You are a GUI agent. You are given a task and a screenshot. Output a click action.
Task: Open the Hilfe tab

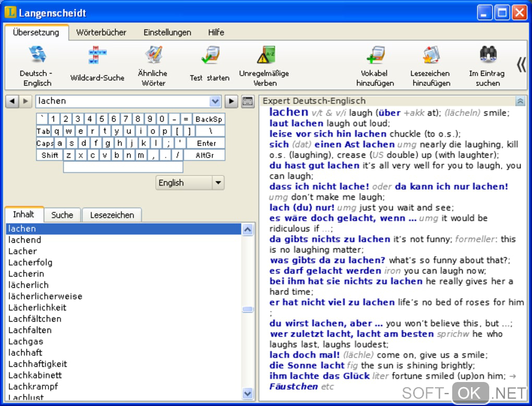(x=216, y=32)
